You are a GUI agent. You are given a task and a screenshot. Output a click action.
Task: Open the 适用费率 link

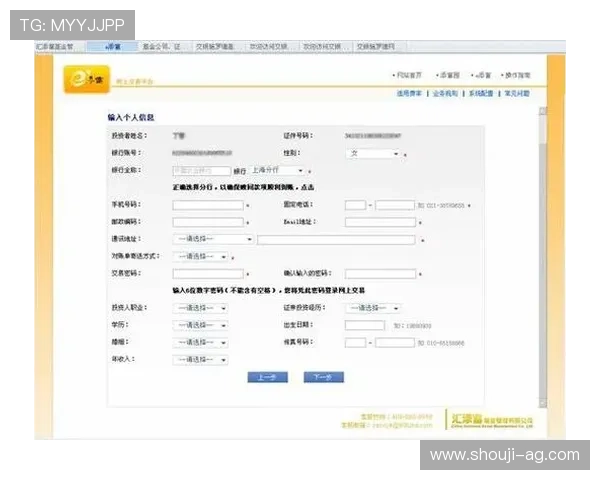(410, 93)
